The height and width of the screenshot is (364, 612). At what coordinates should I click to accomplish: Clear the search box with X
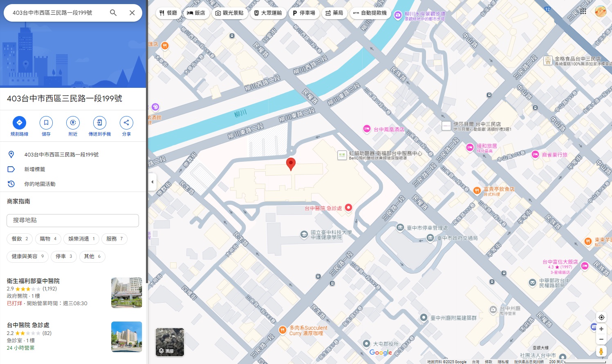[x=132, y=13]
